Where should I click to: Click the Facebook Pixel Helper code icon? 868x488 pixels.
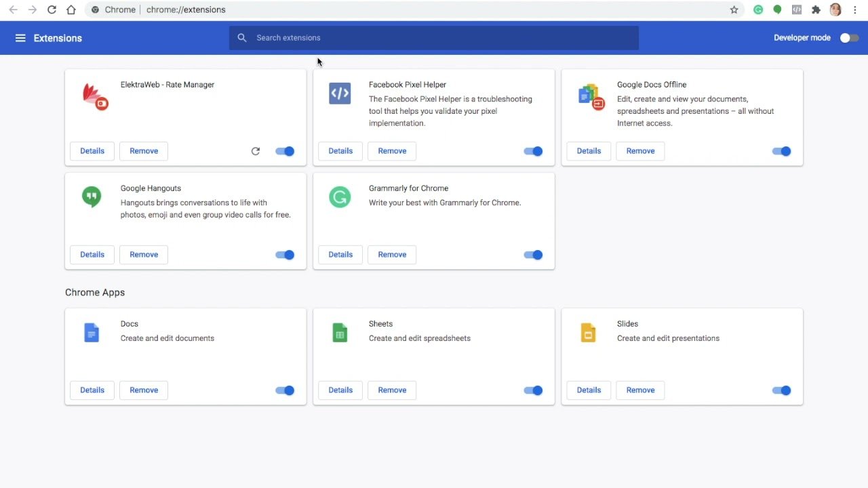[340, 94]
